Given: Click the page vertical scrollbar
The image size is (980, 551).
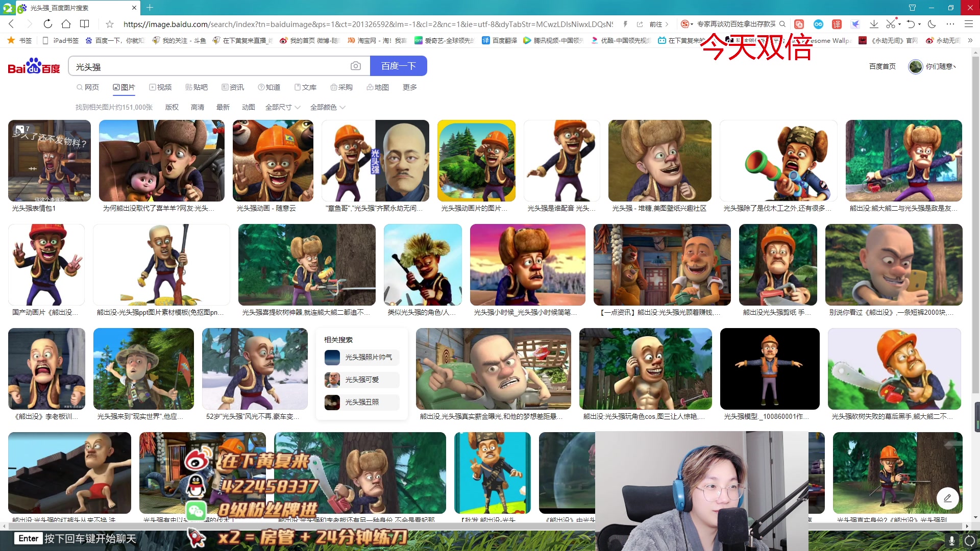Looking at the screenshot, I should pyautogui.click(x=975, y=224).
